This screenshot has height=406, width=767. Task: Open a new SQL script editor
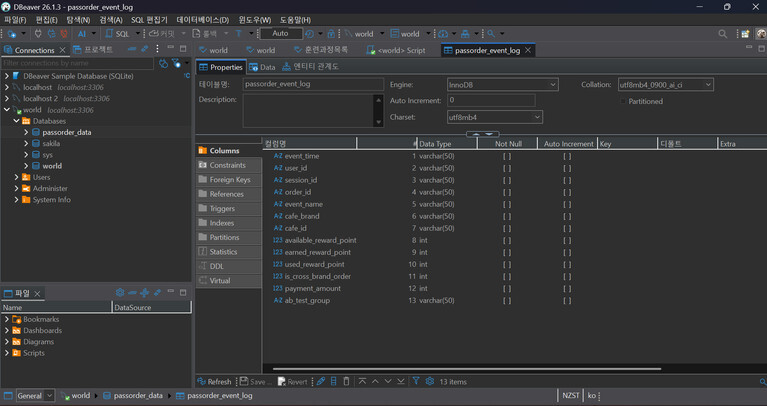click(x=117, y=34)
